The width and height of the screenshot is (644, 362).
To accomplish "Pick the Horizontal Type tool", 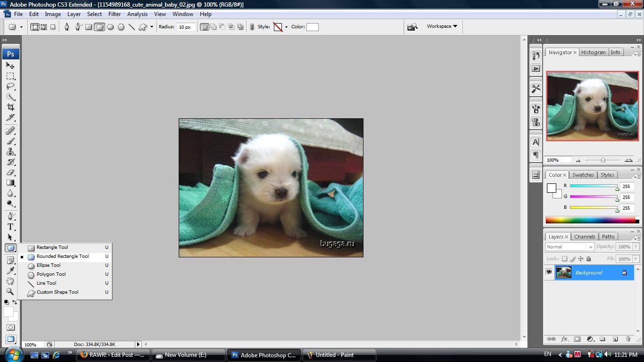I will pyautogui.click(x=10, y=227).
